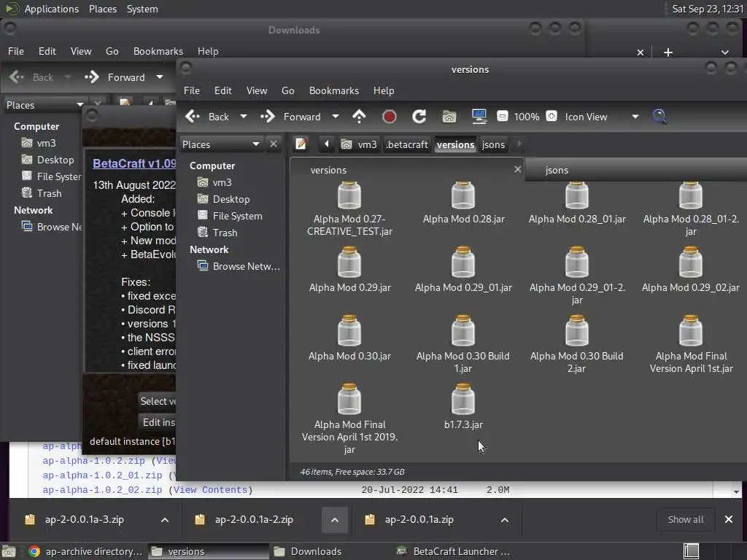747x560 pixels.
Task: Open Browse Network in versions sidebar
Action: click(x=239, y=266)
